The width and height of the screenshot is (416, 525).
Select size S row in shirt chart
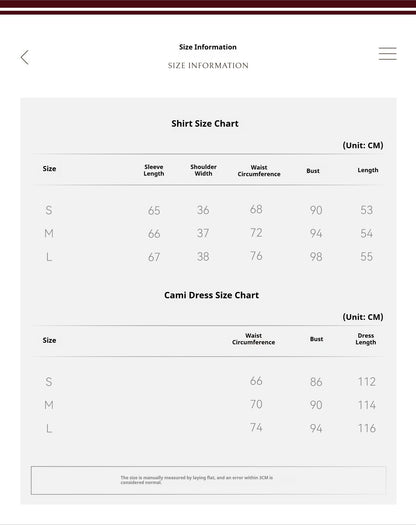(x=208, y=210)
